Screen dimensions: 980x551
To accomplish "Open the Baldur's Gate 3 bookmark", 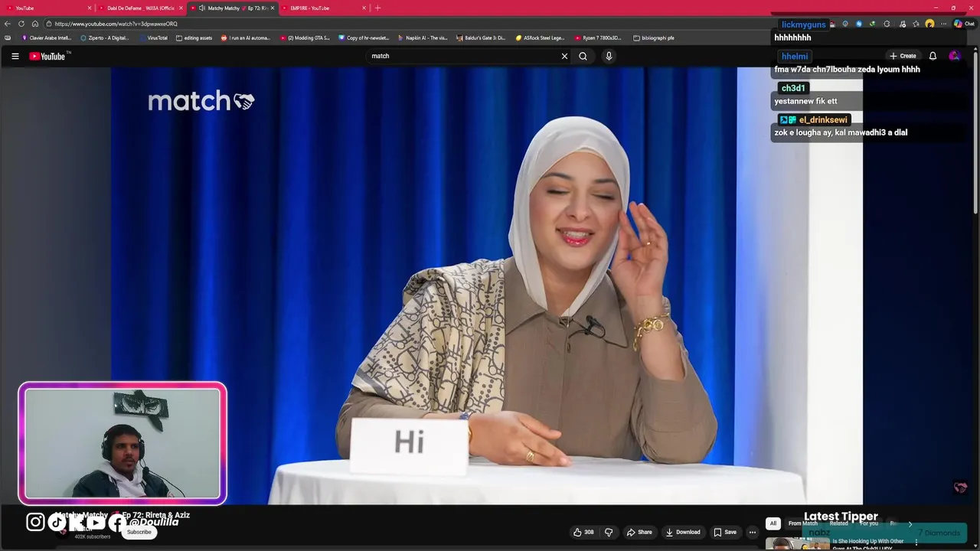I will pyautogui.click(x=482, y=37).
